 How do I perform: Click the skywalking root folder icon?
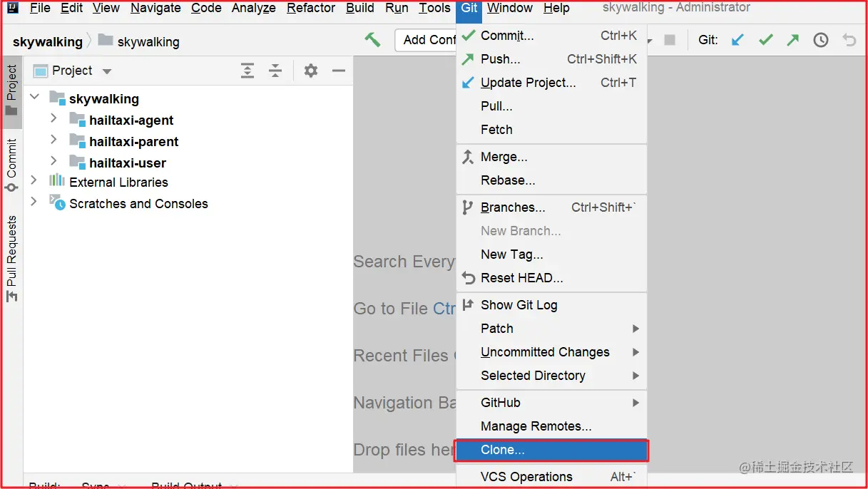click(57, 98)
